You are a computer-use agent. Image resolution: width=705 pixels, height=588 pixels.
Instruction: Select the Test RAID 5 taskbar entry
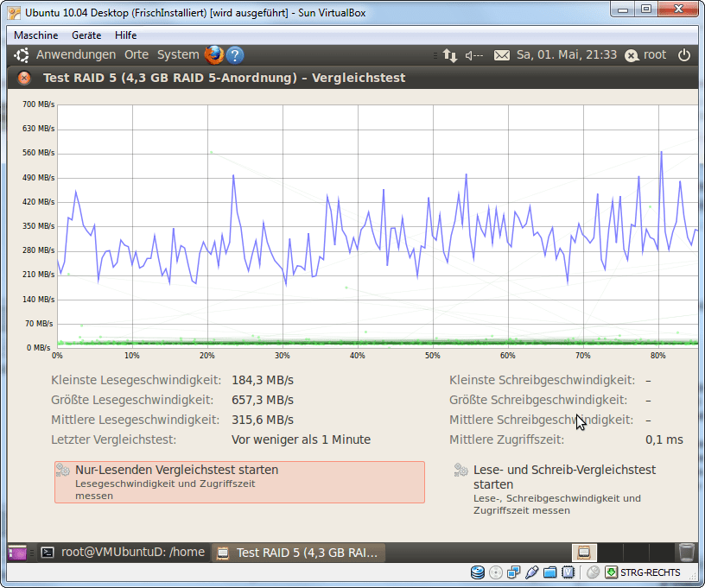(x=299, y=553)
